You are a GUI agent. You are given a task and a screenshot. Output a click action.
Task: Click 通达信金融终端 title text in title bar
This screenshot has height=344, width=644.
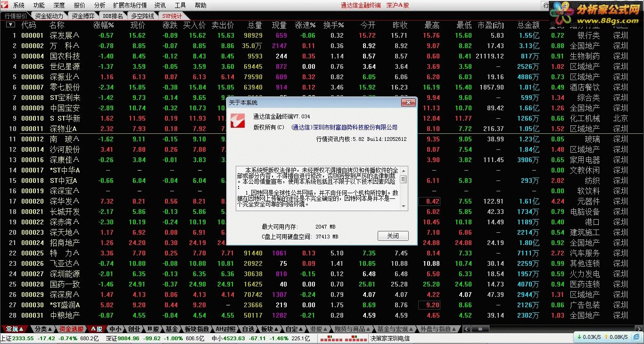(361, 6)
